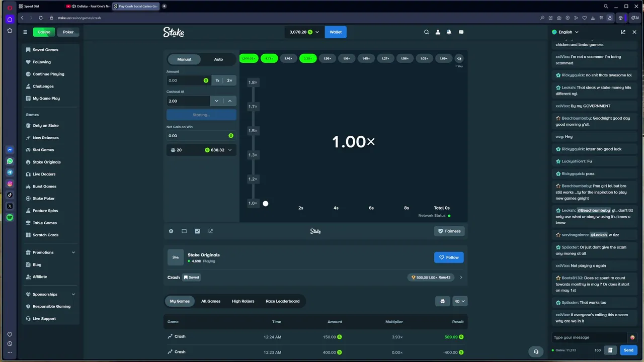Expand the Sponsorships sidebar section

50,294
